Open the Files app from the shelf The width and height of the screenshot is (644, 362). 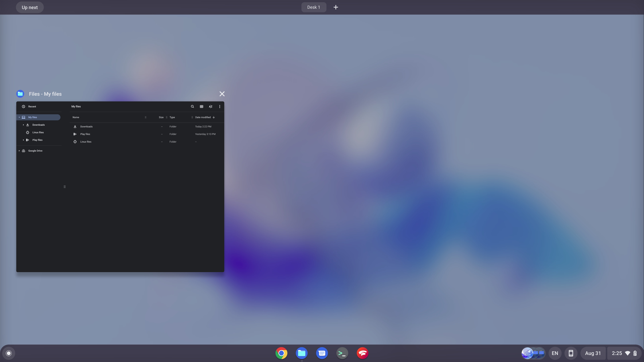301,353
